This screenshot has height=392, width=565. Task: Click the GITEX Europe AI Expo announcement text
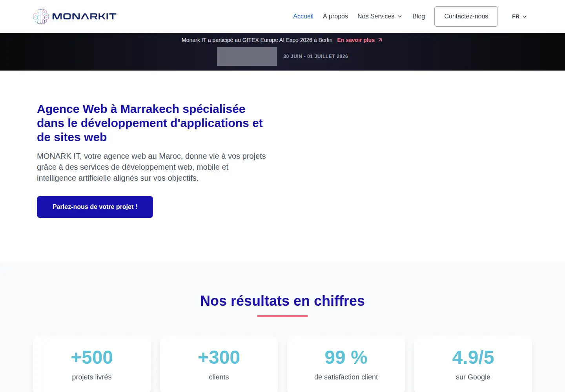[257, 40]
